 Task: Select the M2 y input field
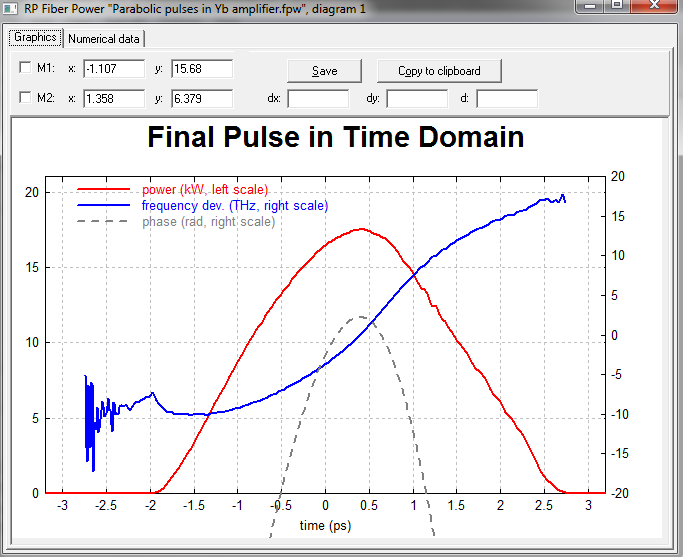[x=201, y=98]
